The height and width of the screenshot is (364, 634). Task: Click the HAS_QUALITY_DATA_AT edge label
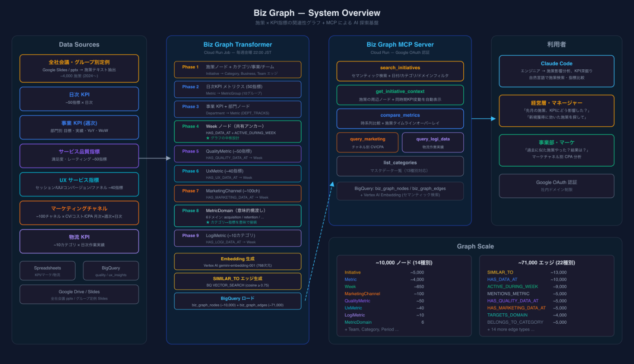pyautogui.click(x=513, y=301)
